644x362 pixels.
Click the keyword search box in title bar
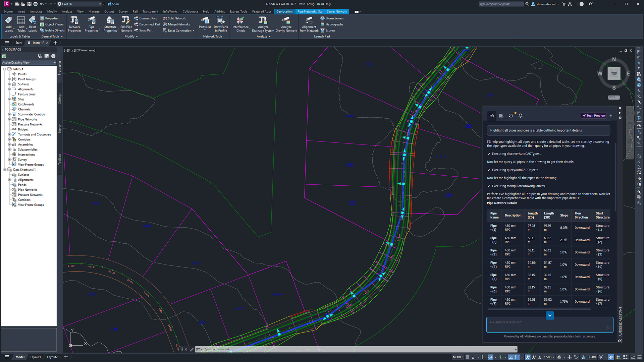[501, 4]
